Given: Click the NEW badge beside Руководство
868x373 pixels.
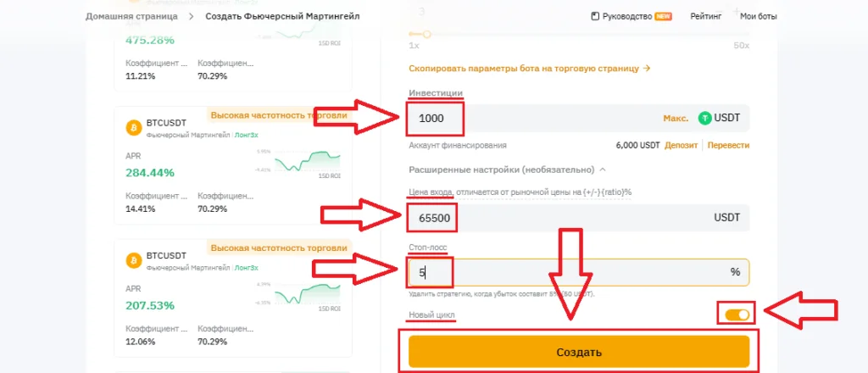Looking at the screenshot, I should coord(663,16).
